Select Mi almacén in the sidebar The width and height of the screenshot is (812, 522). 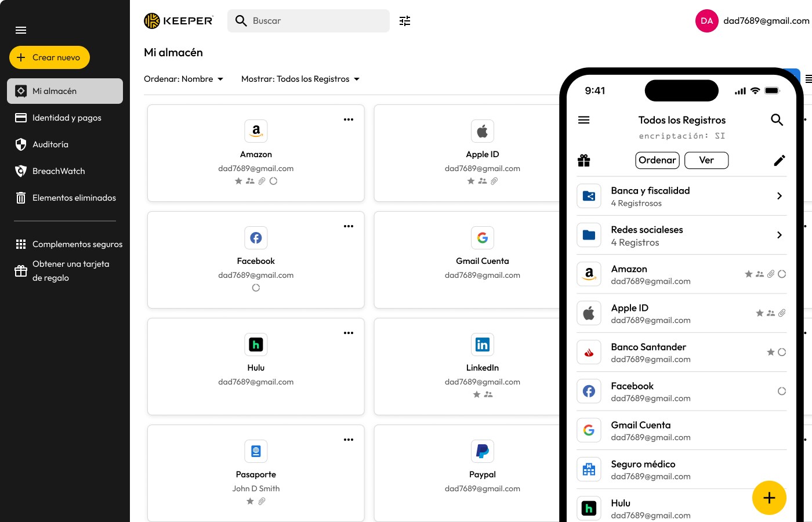[65, 91]
